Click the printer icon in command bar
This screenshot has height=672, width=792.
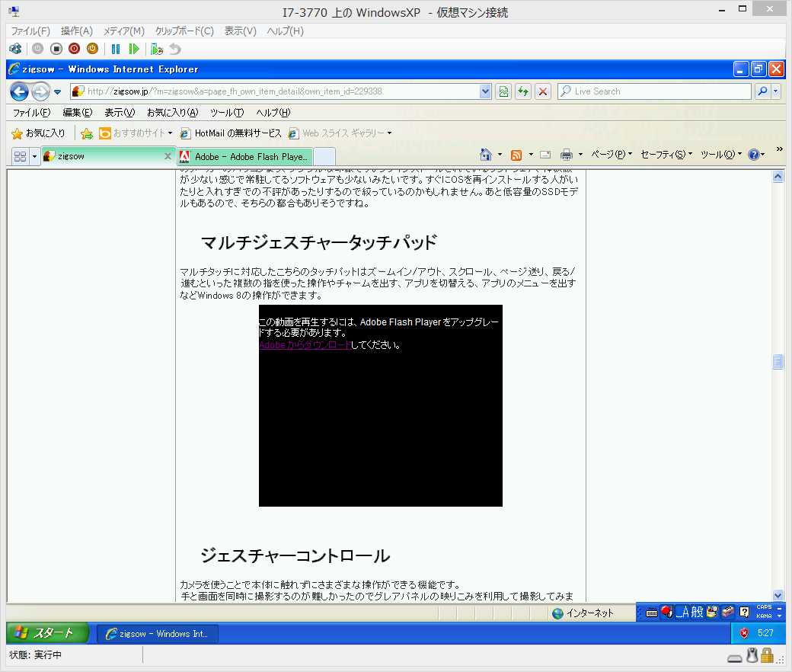click(x=566, y=155)
